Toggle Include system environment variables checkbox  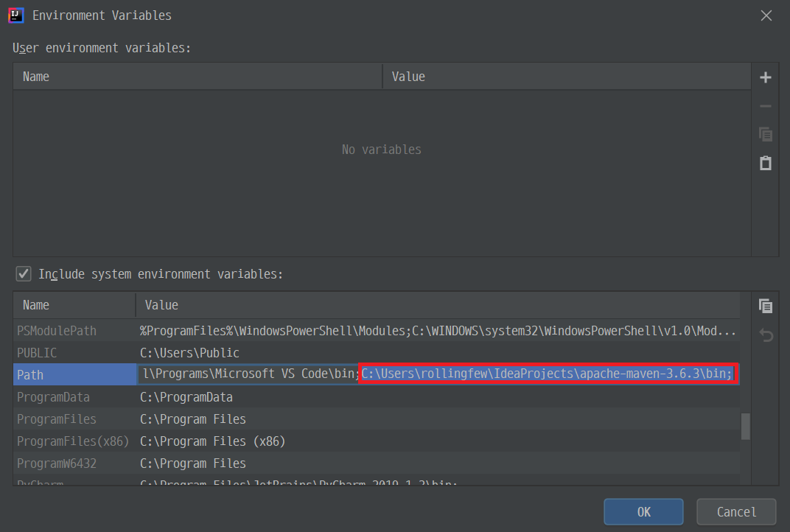[x=23, y=274]
